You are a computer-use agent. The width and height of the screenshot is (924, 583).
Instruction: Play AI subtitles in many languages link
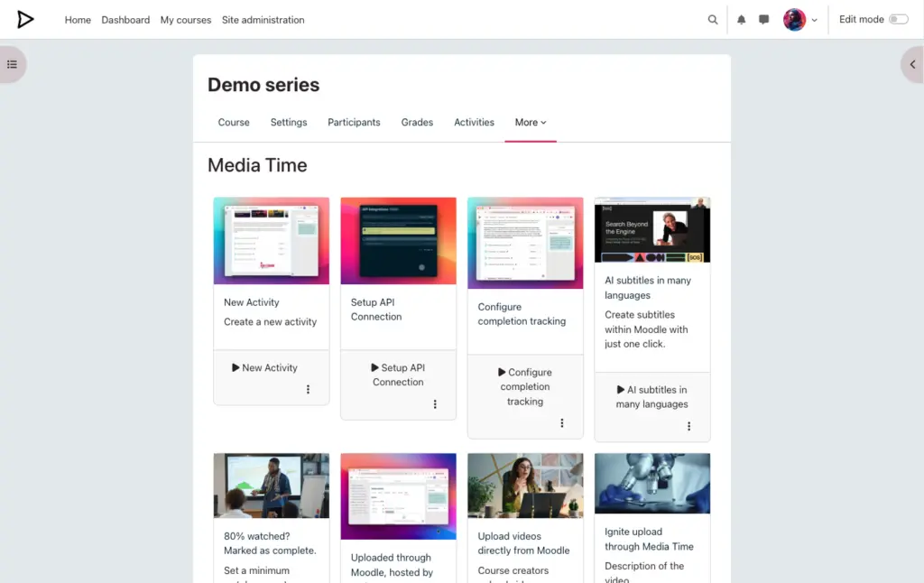(x=651, y=397)
